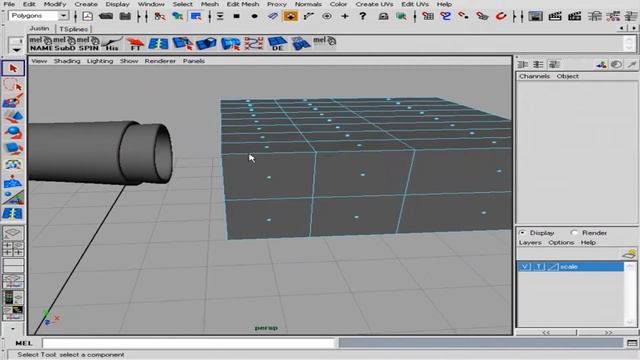Select the Show Manipulator tool
Image resolution: width=640 pixels, height=360 pixels.
[13, 197]
